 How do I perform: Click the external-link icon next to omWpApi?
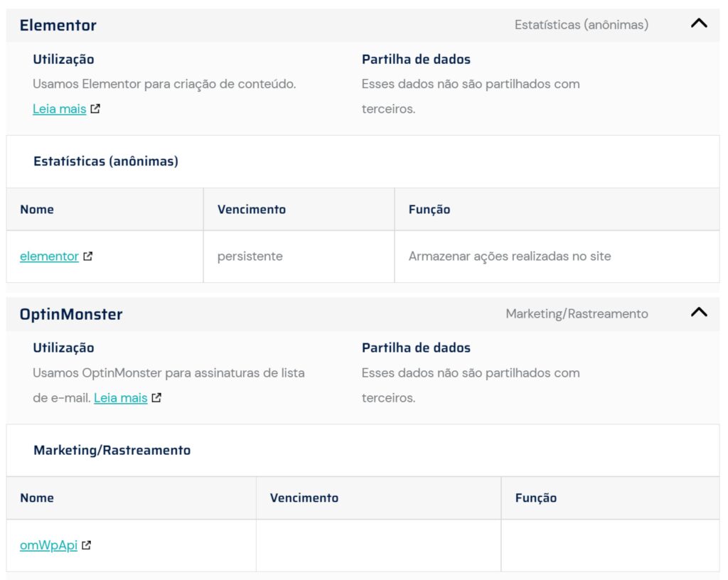[x=86, y=546]
